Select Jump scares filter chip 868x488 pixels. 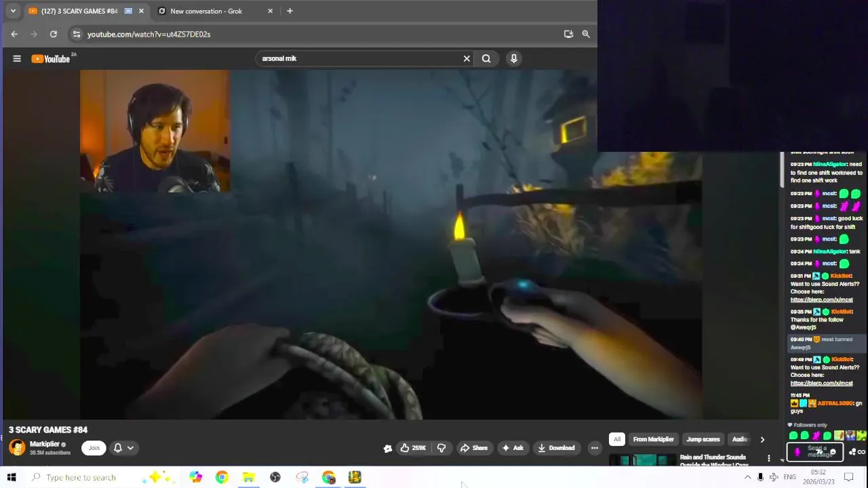tap(703, 439)
